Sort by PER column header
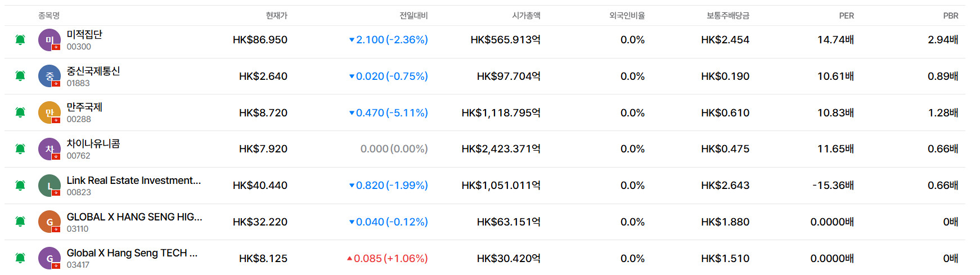980x275 pixels. pyautogui.click(x=846, y=16)
